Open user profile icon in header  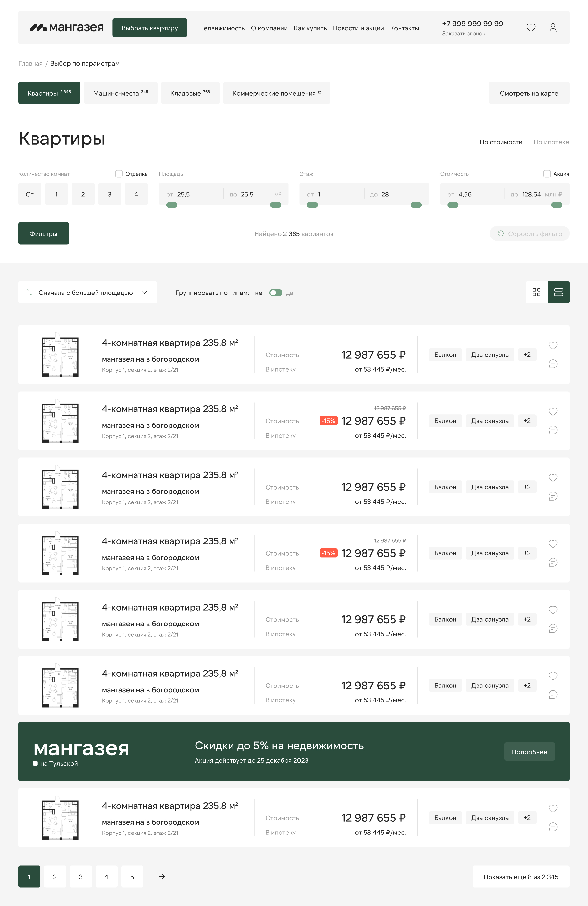click(553, 27)
